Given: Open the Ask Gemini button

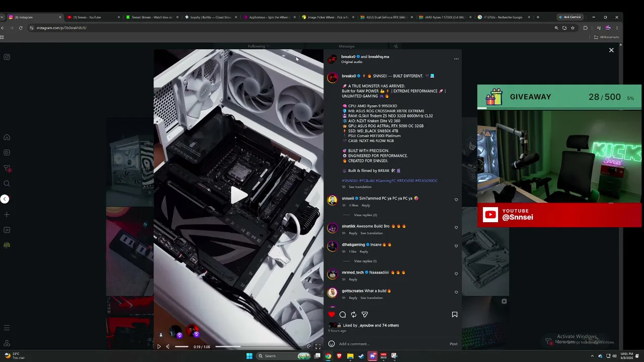Looking at the screenshot, I should tap(570, 17).
